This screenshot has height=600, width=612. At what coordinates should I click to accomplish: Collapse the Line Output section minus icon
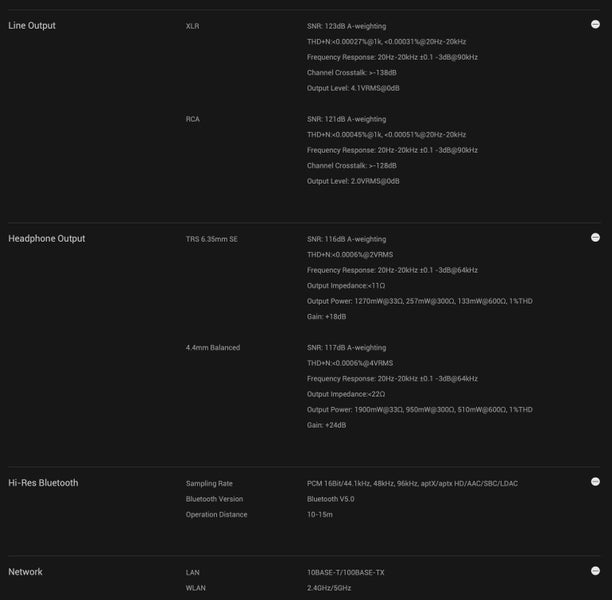(x=595, y=24)
